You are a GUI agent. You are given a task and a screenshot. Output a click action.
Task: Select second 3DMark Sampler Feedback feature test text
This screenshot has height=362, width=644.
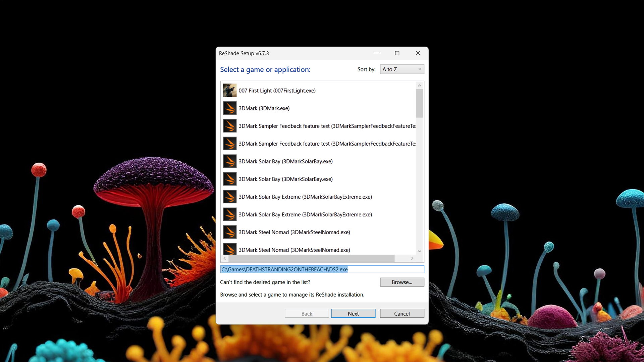click(327, 144)
